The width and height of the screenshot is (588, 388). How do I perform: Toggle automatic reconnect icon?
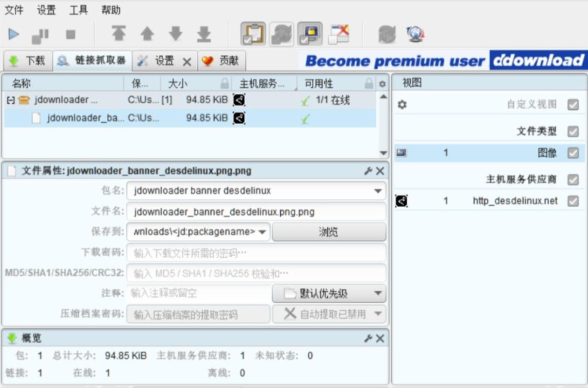coord(281,34)
